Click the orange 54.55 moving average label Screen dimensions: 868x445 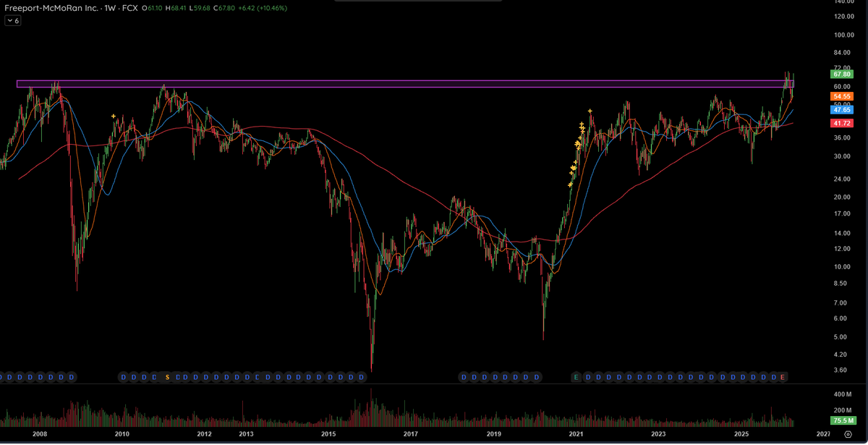pyautogui.click(x=842, y=96)
